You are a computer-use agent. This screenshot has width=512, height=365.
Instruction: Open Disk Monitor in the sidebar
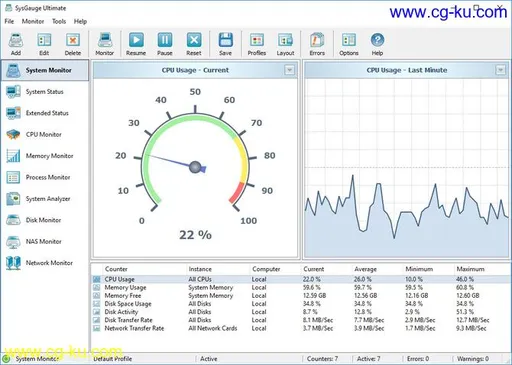[x=45, y=220]
